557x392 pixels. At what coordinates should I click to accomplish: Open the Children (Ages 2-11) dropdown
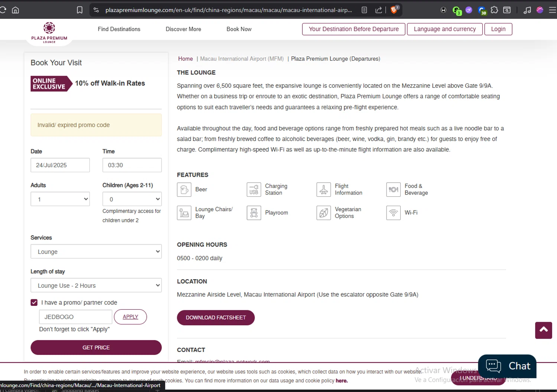tap(132, 199)
